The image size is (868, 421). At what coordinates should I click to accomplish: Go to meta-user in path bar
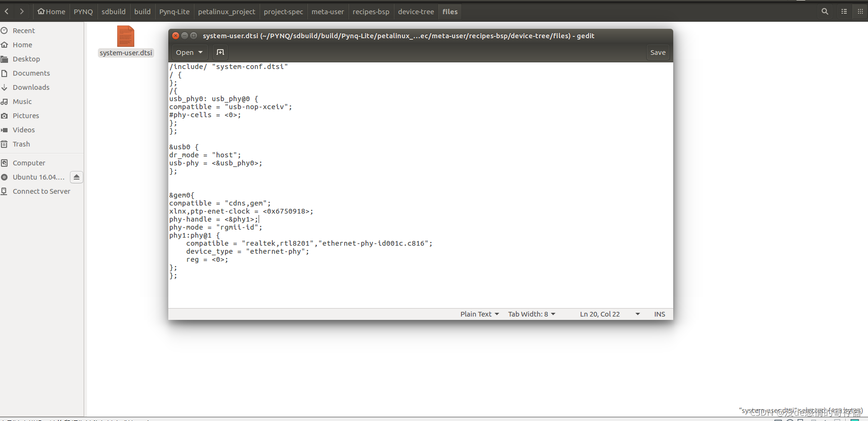point(328,11)
